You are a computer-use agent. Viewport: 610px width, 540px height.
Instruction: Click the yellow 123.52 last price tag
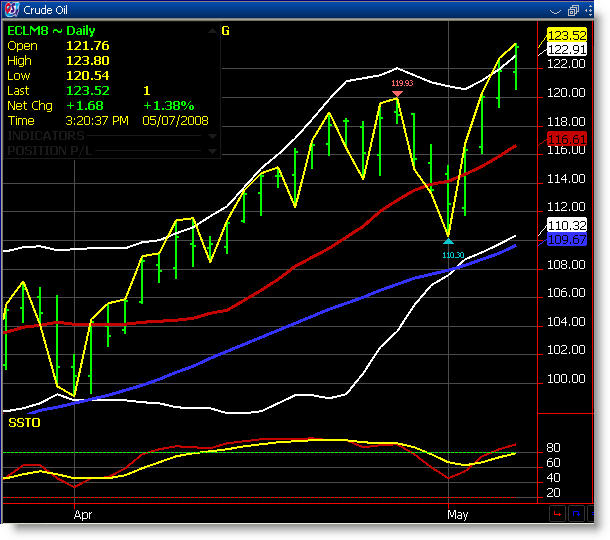pyautogui.click(x=567, y=35)
